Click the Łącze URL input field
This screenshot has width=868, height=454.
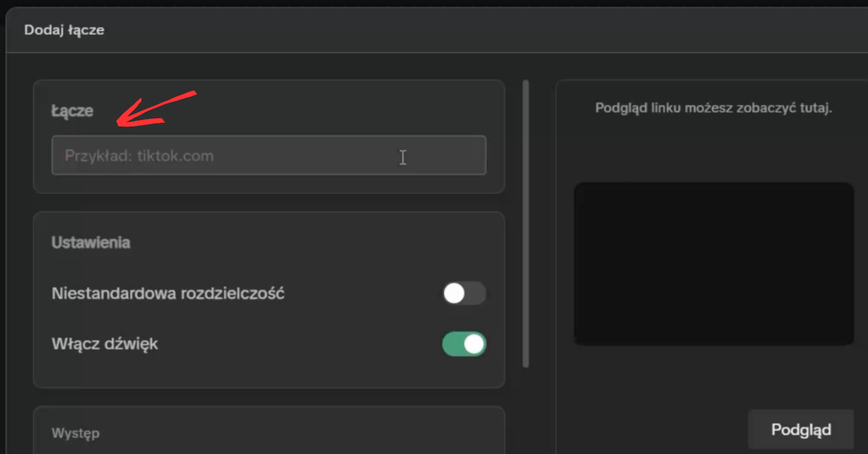pos(268,156)
